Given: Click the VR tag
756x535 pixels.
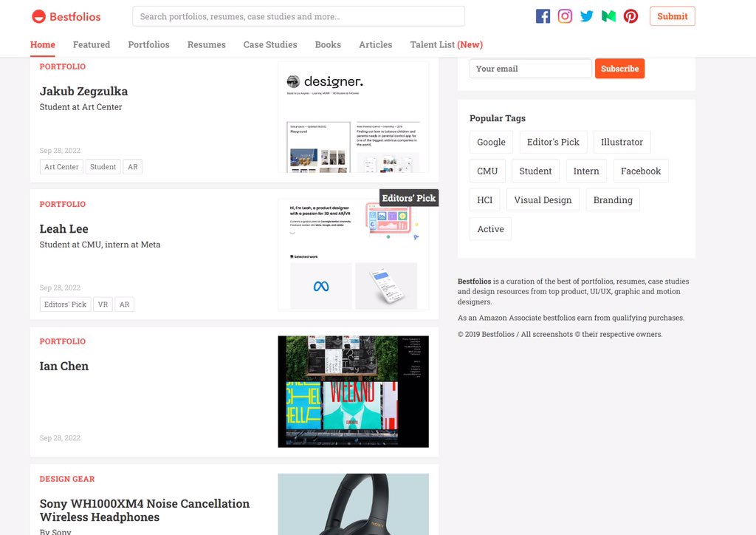Looking at the screenshot, I should click(x=103, y=304).
